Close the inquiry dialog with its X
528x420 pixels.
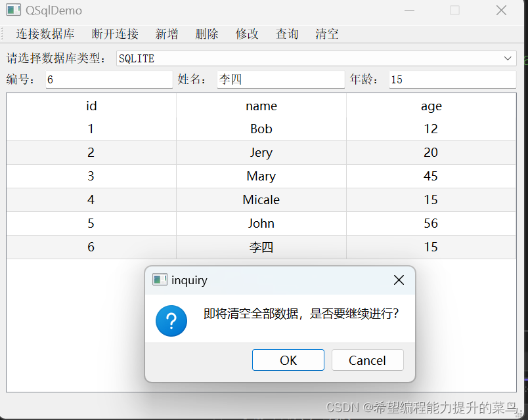click(398, 279)
